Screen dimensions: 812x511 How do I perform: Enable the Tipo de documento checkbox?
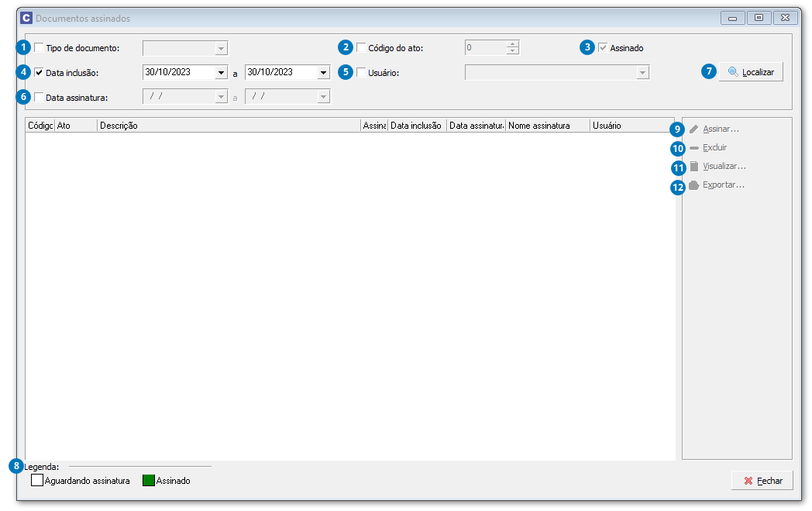pyautogui.click(x=39, y=47)
